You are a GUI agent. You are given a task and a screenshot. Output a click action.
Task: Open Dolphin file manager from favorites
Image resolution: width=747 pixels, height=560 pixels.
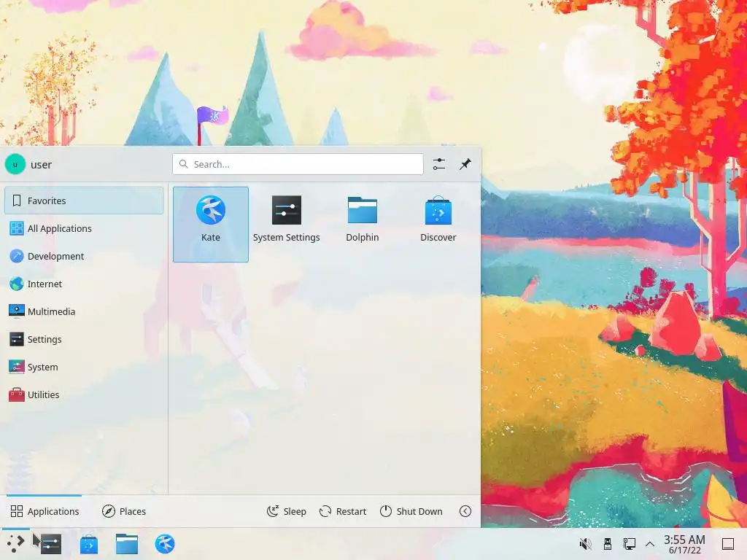362,225
